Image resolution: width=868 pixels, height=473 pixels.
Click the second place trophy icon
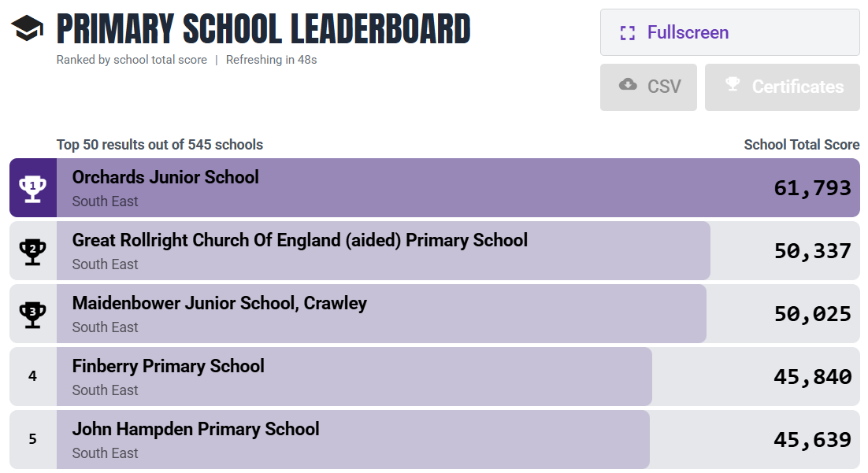pyautogui.click(x=32, y=251)
